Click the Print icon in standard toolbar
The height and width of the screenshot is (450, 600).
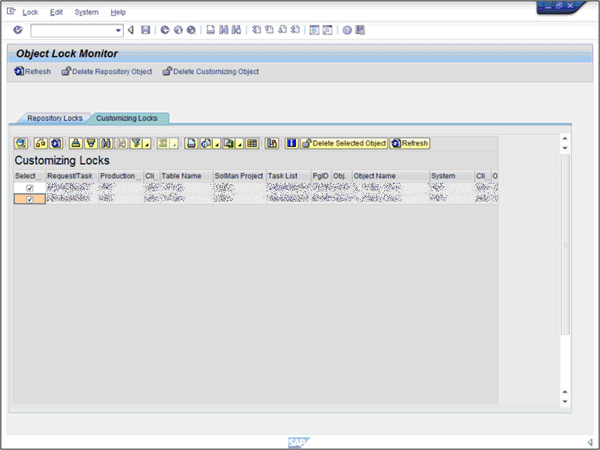210,30
